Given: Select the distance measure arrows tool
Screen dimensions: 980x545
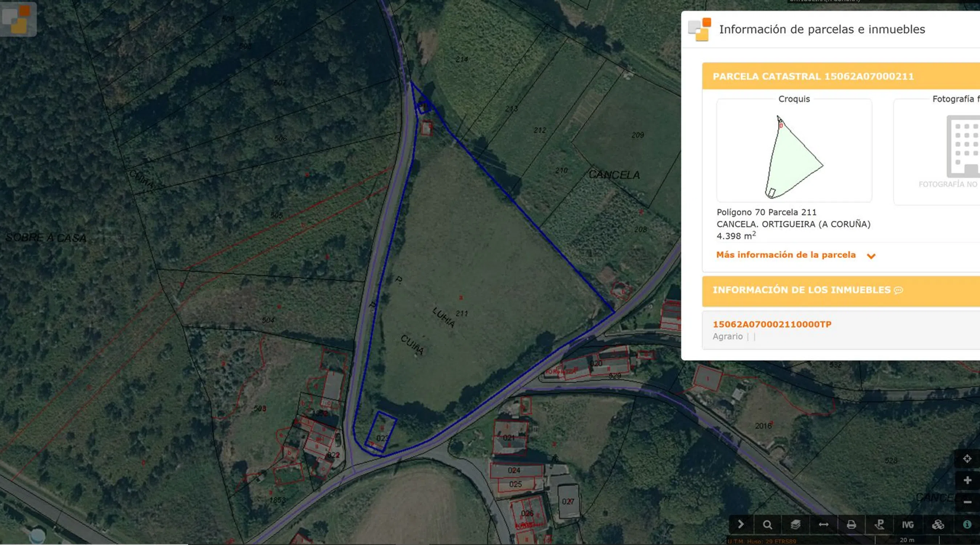Looking at the screenshot, I should coord(824,525).
